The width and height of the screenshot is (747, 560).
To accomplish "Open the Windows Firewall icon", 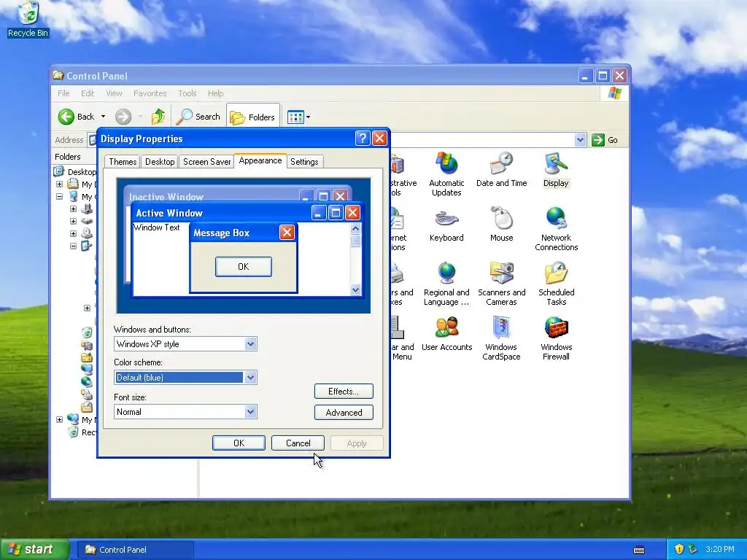I will coord(556,338).
